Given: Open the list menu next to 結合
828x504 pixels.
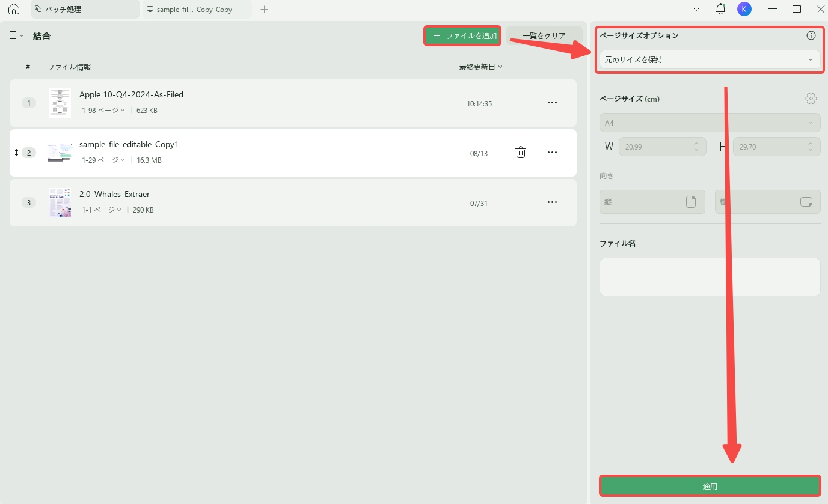Looking at the screenshot, I should tap(16, 35).
